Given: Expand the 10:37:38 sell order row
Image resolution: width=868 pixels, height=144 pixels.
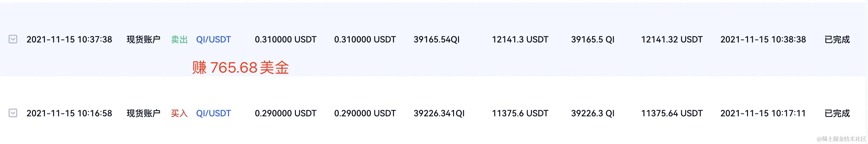Looking at the screenshot, I should (13, 39).
